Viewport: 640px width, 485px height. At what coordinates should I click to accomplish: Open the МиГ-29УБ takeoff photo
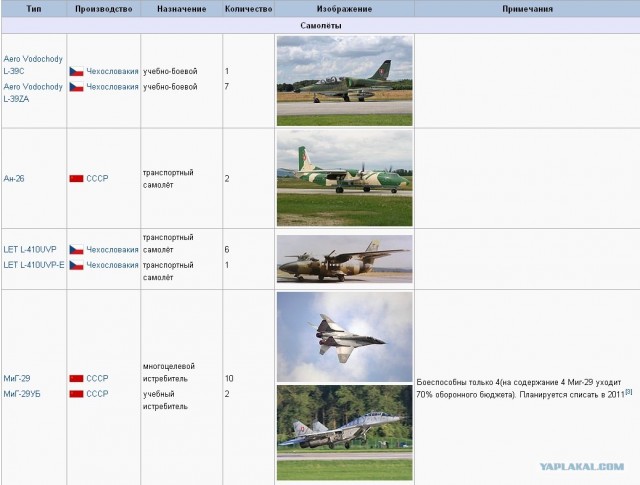click(344, 433)
